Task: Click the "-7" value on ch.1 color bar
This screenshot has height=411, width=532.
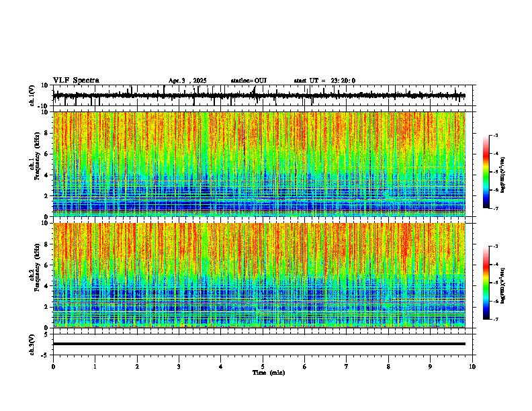Action: [495, 208]
